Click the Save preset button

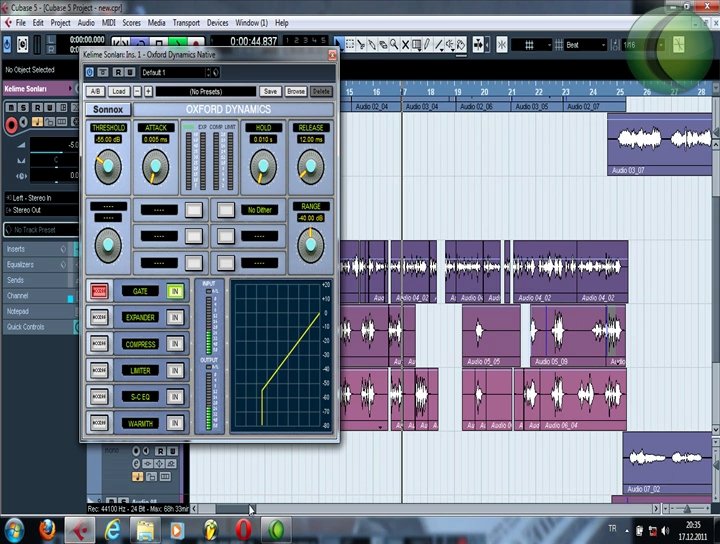(x=270, y=91)
